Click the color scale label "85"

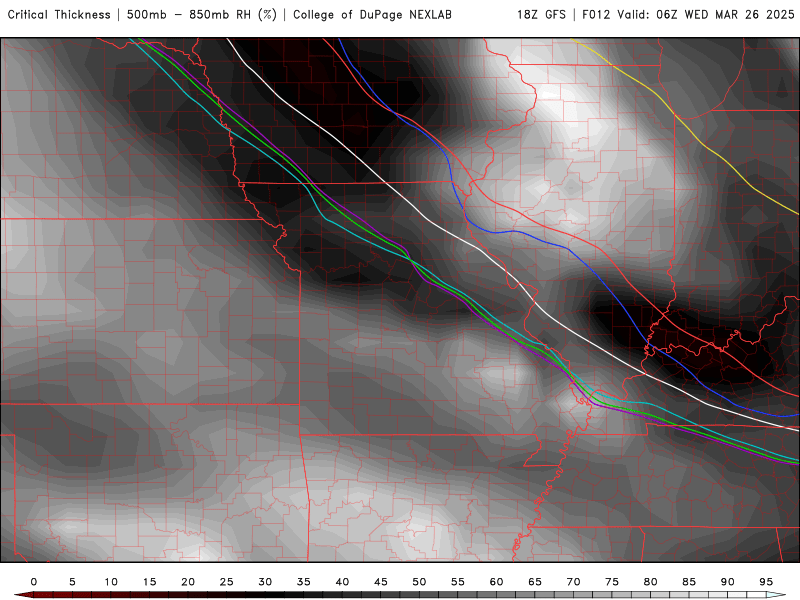(x=689, y=582)
